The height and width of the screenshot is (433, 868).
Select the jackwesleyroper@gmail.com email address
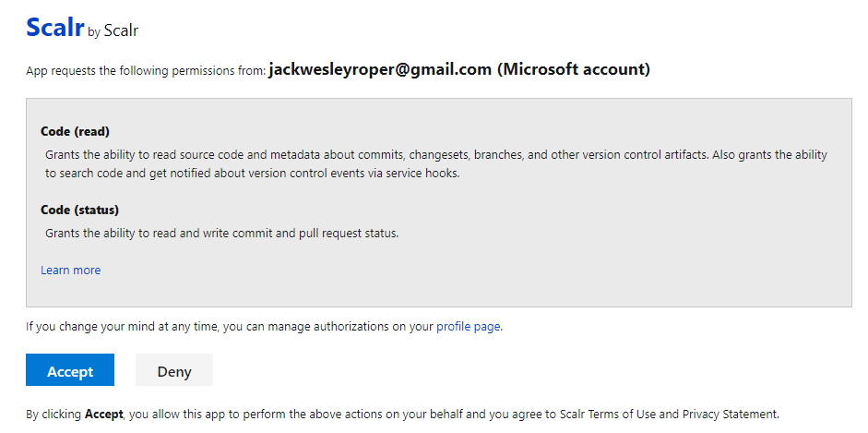coord(380,70)
